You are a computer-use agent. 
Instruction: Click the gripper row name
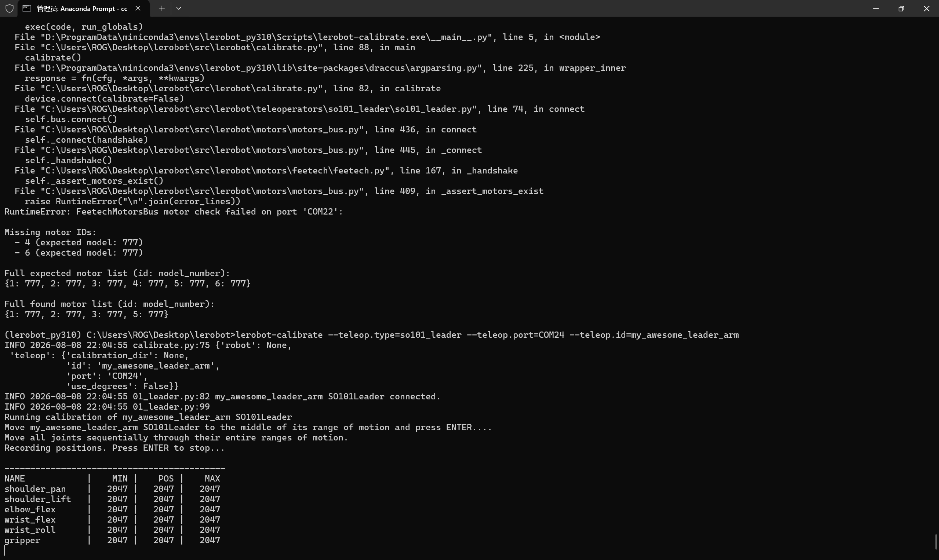22,540
